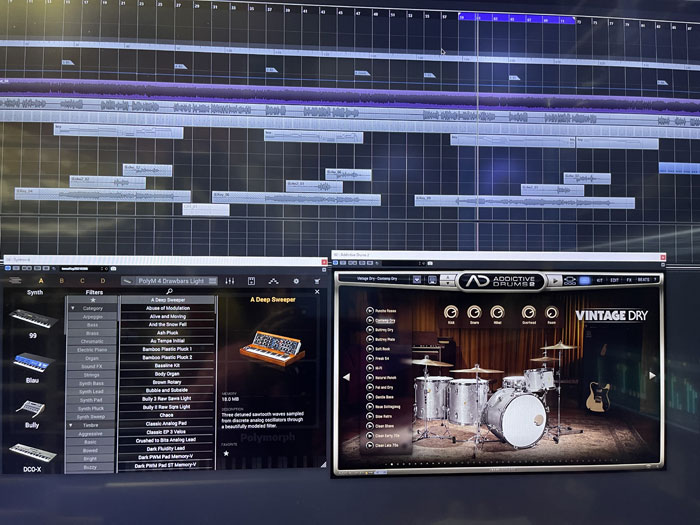
Task: Toggle the Electric Piano category filter
Action: (x=92, y=350)
